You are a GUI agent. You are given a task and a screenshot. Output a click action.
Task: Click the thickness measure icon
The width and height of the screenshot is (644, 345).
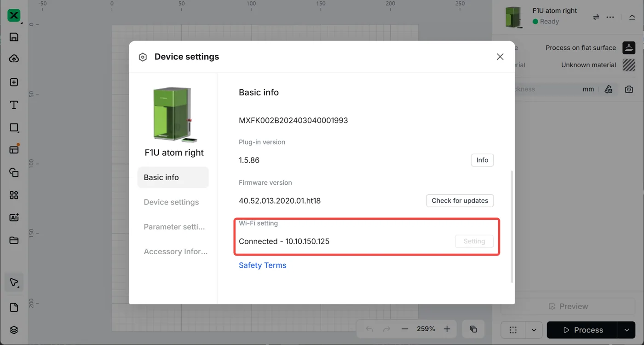pyautogui.click(x=609, y=89)
